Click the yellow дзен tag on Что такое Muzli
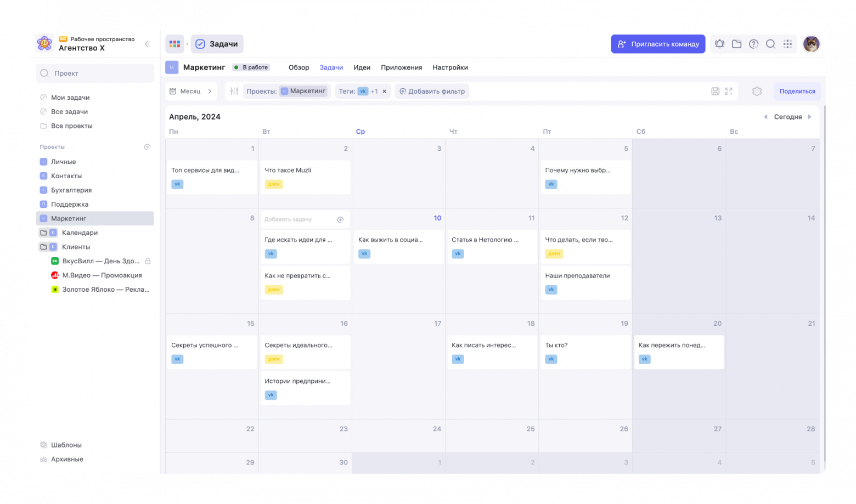 coord(274,184)
